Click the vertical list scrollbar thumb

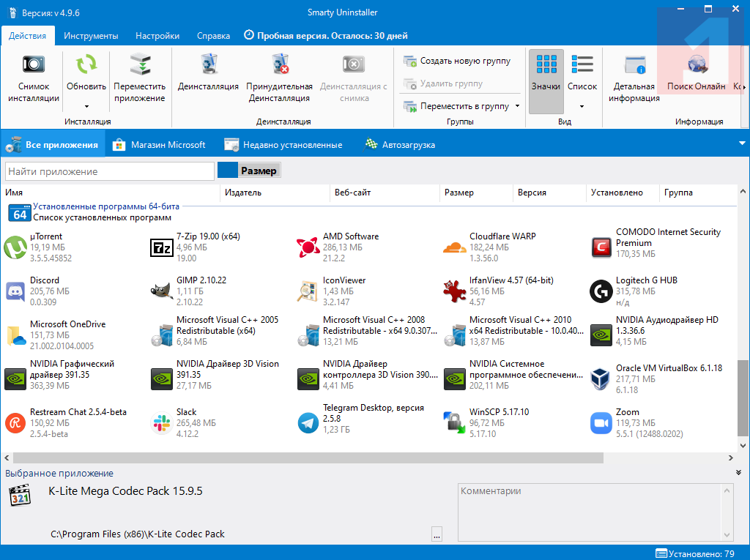pyautogui.click(x=743, y=398)
